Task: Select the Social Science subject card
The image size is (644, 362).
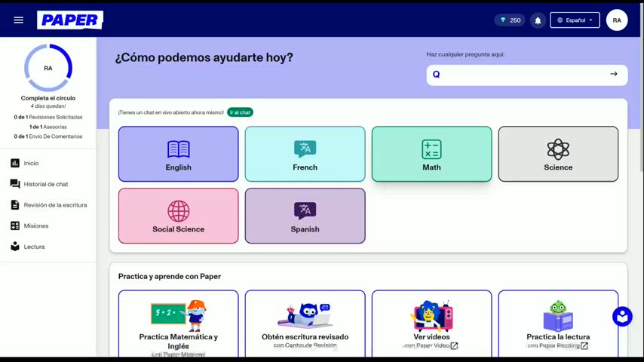Action: coord(178,216)
